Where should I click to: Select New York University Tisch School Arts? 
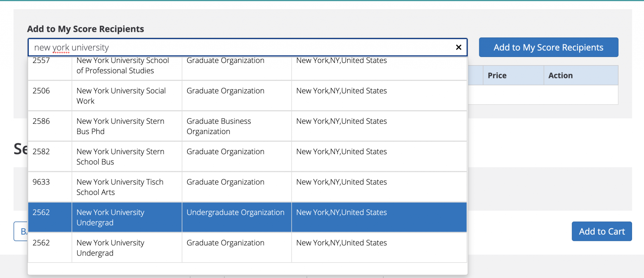pyautogui.click(x=120, y=187)
